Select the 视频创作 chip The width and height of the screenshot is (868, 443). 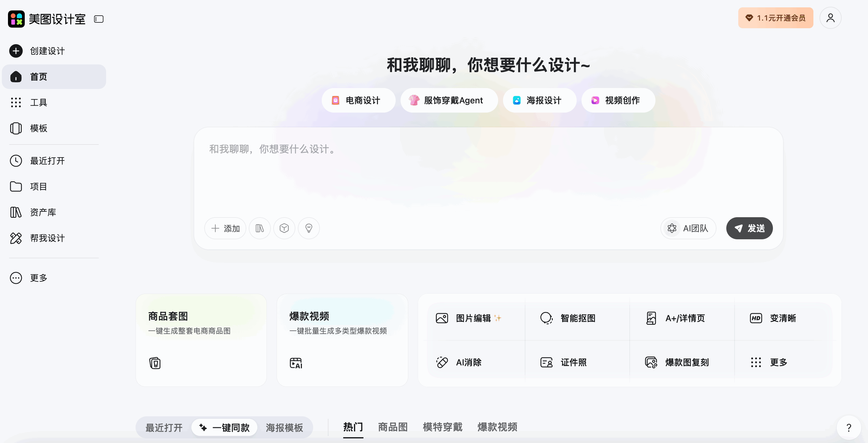[618, 100]
